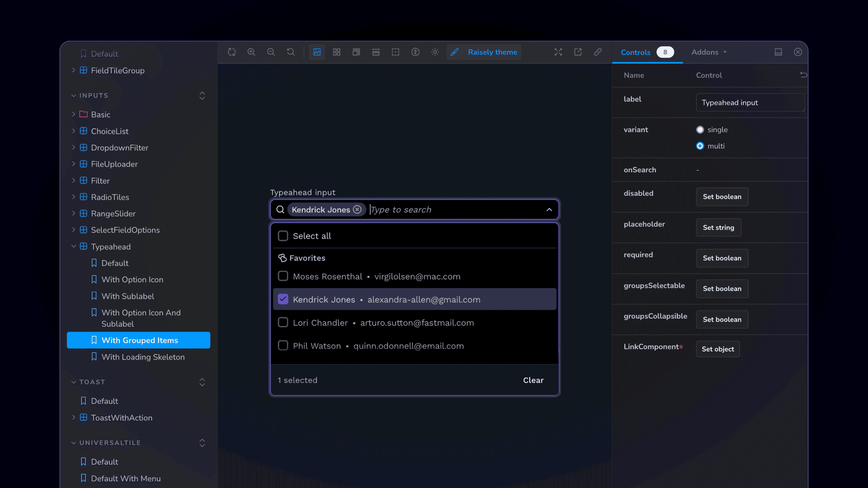
Task: Uncheck Kendrick Jones option checkbox
Action: click(x=283, y=299)
